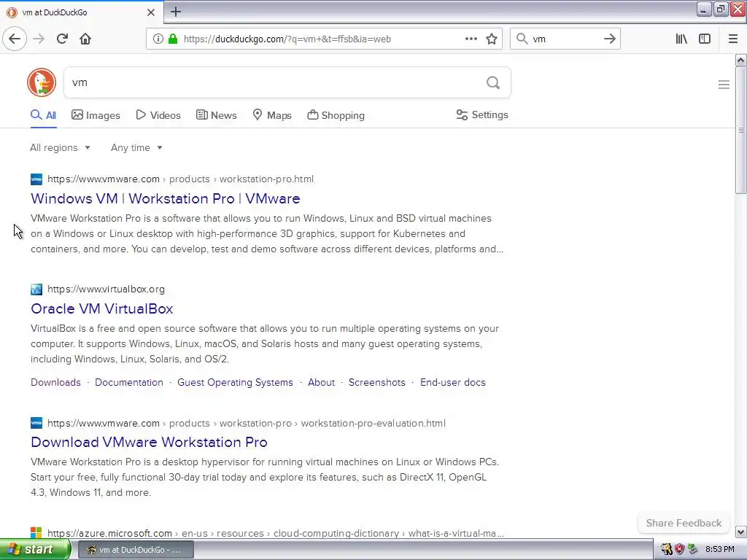This screenshot has height=560, width=747.
Task: Follow the VirtualBox Downloads sublink
Action: [55, 382]
